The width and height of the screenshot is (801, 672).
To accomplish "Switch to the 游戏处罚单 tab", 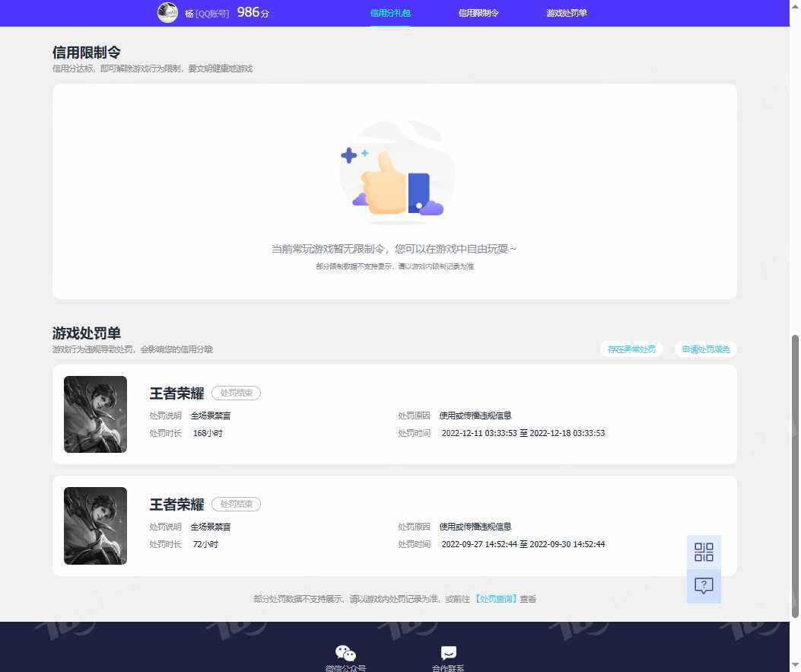I will pyautogui.click(x=567, y=13).
